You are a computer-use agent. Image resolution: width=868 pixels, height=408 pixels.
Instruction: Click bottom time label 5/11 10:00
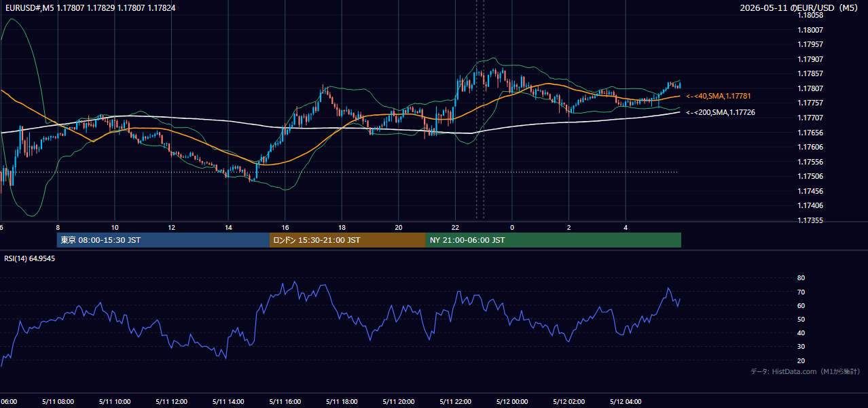tap(114, 402)
